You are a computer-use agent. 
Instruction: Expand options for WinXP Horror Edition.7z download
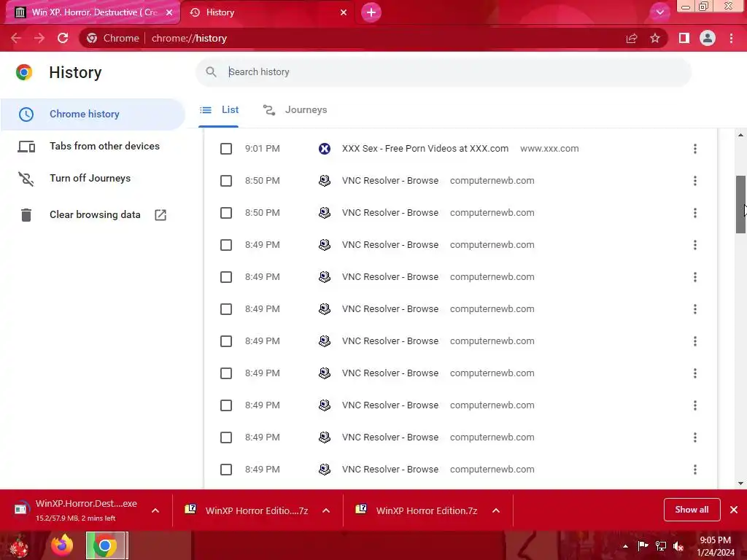pyautogui.click(x=496, y=510)
